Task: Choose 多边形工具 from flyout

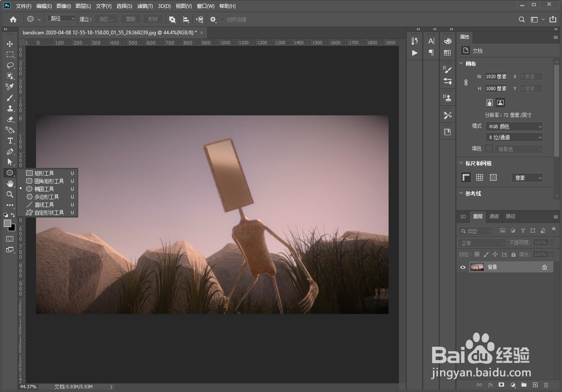Action: 48,197
